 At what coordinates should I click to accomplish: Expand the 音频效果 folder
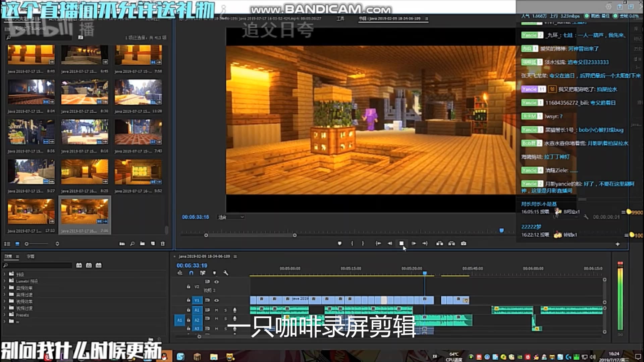[x=4, y=288]
